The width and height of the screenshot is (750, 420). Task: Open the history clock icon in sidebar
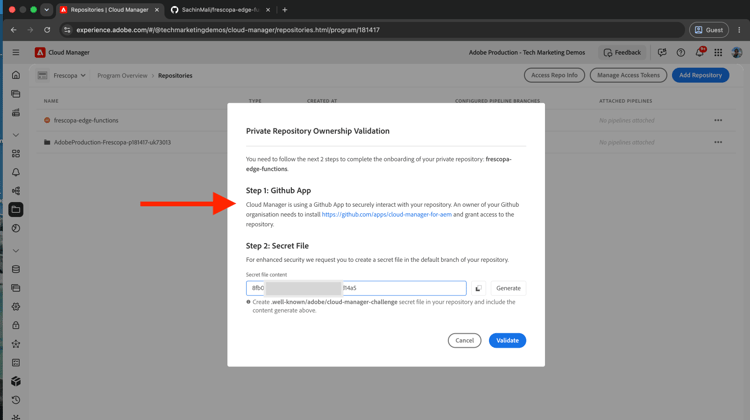pyautogui.click(x=16, y=400)
